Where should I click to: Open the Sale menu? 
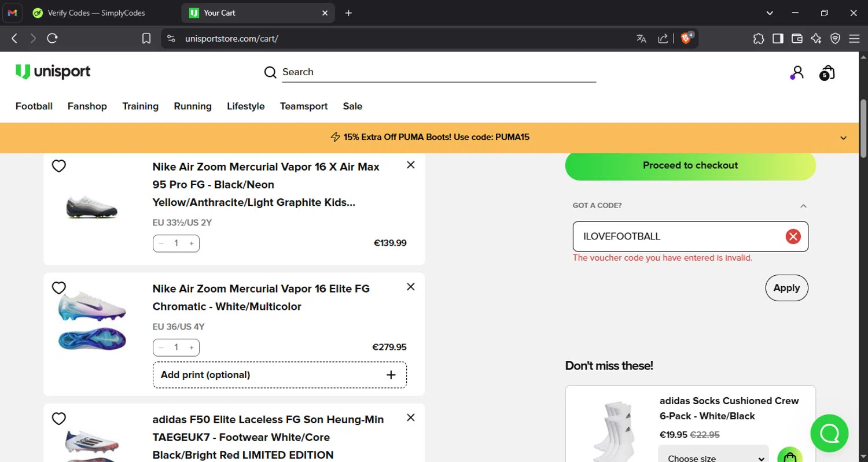(x=352, y=106)
